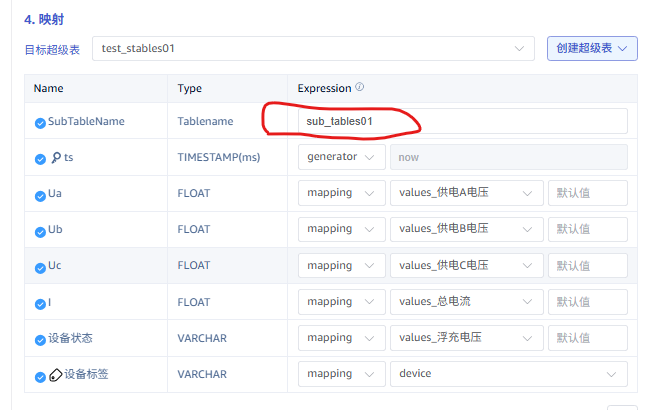Open the generator dropdown in ts row
The width and height of the screenshot is (649, 410).
341,157
